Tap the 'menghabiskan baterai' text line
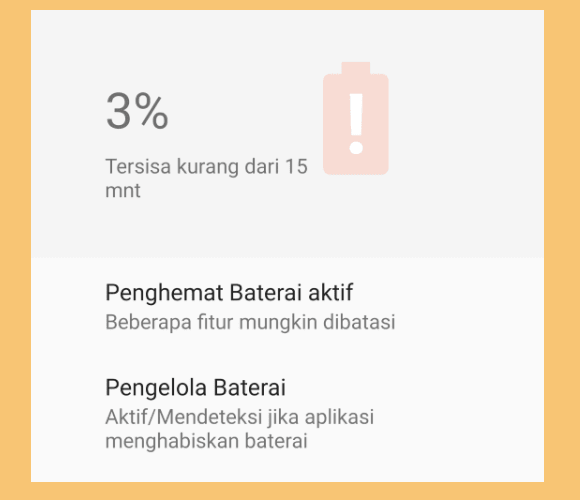Image resolution: width=580 pixels, height=500 pixels. (206, 441)
